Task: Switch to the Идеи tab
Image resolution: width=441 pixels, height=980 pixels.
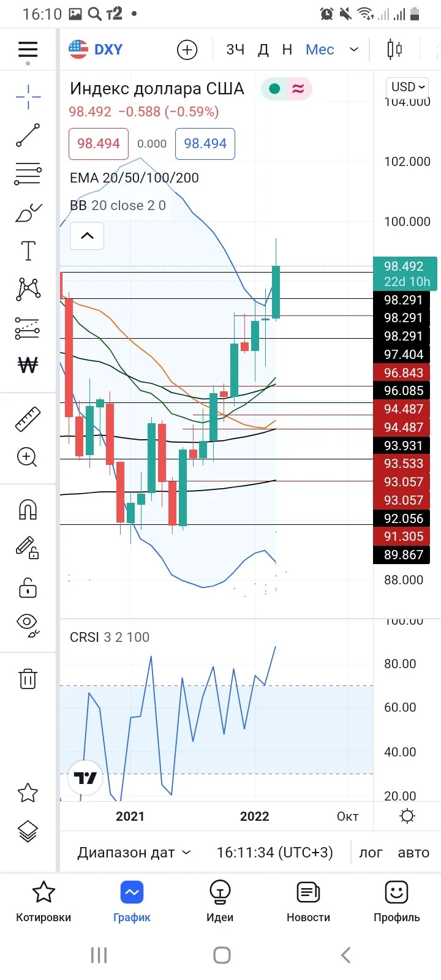Action: tap(220, 901)
